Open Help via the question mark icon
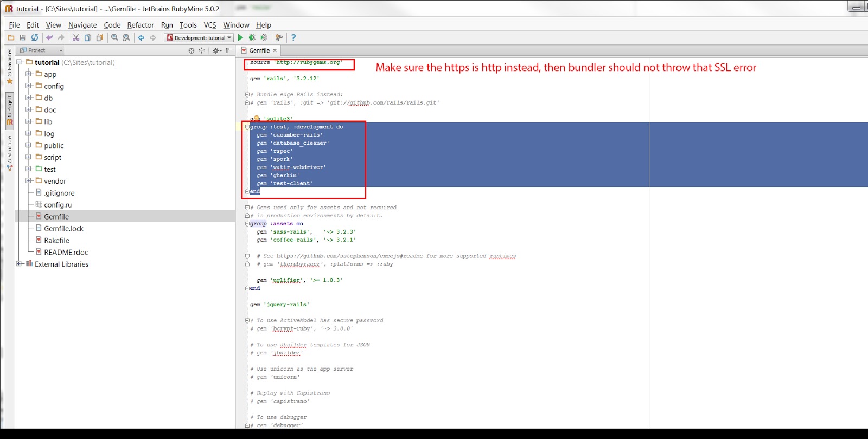 pyautogui.click(x=293, y=37)
